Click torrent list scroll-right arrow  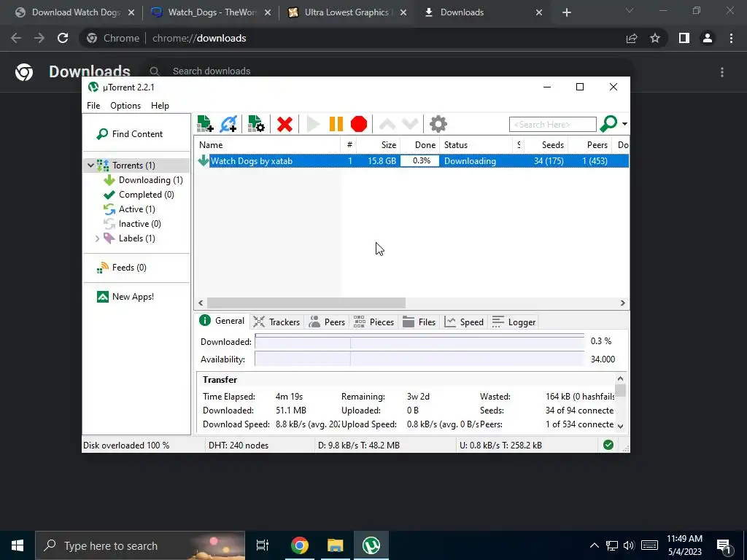click(622, 303)
